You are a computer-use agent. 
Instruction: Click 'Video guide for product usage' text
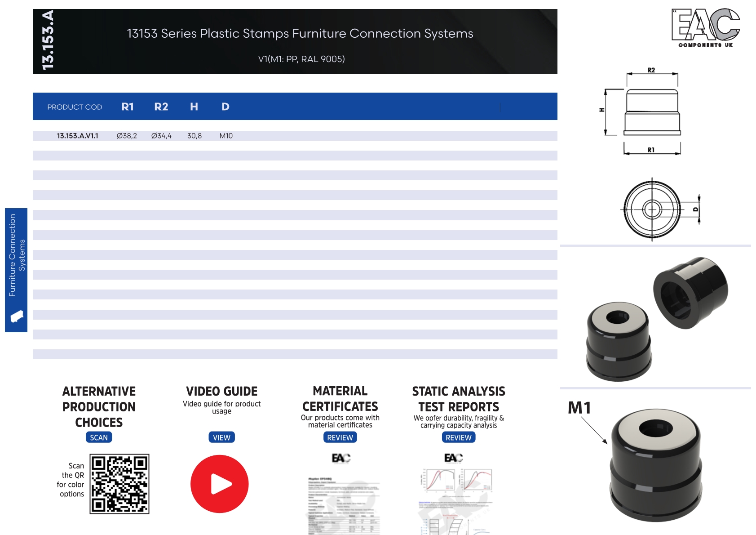click(221, 407)
